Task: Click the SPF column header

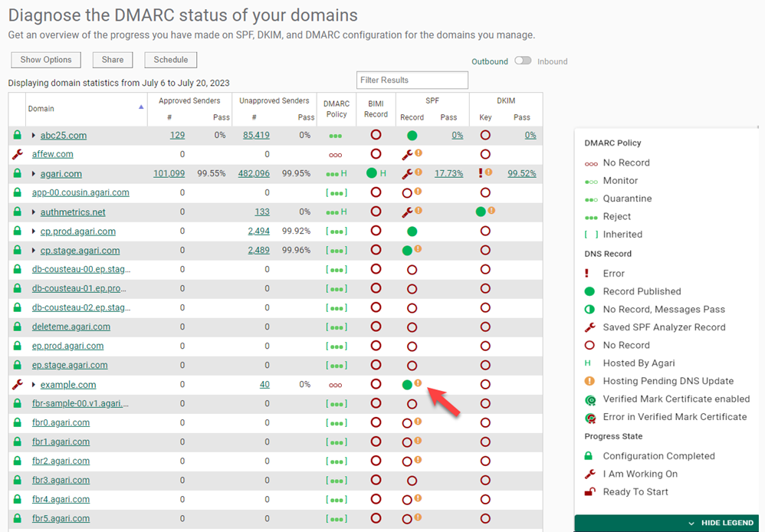Action: [x=432, y=100]
